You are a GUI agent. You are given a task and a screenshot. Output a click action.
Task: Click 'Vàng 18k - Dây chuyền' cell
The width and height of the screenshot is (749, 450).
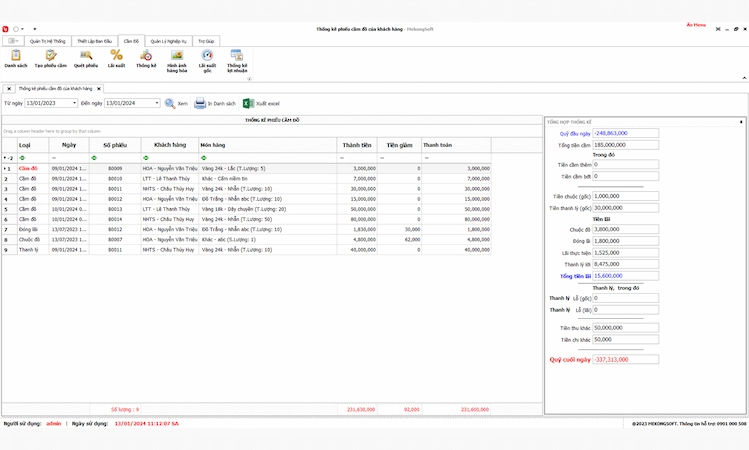coord(268,209)
